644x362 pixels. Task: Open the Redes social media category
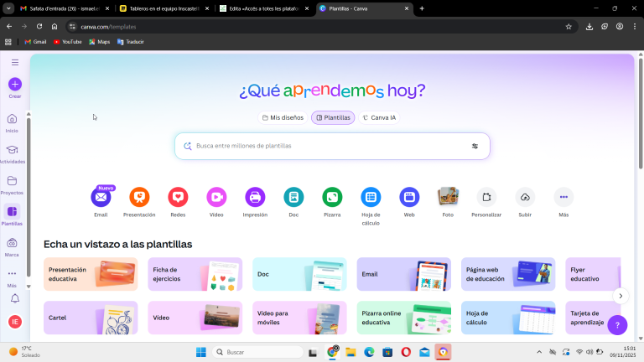coord(178,197)
